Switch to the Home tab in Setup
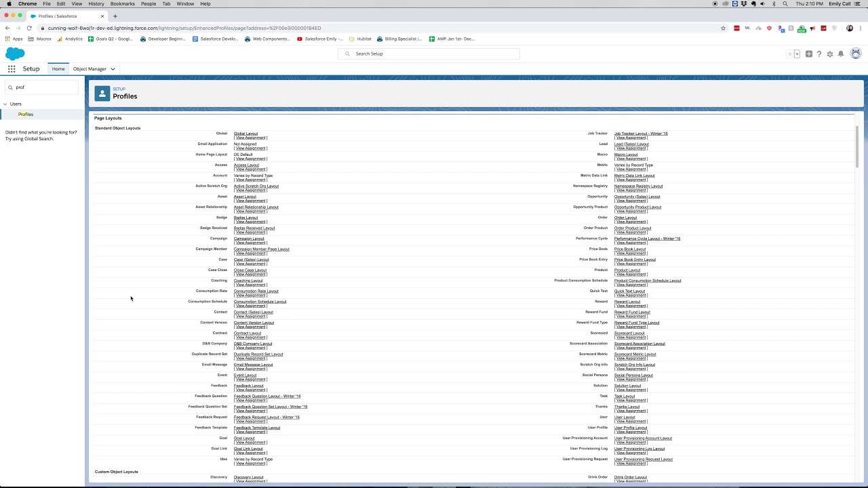This screenshot has height=488, width=868. tap(58, 69)
